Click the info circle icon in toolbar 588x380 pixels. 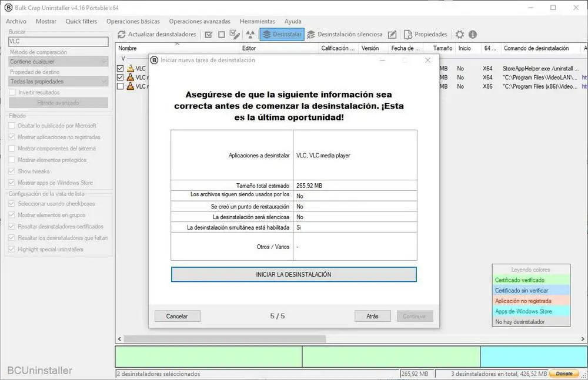(x=473, y=35)
